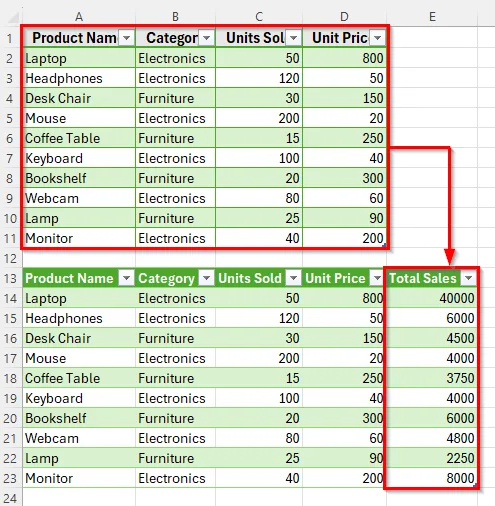Click the Laptop cell in row 14

[x=79, y=298]
